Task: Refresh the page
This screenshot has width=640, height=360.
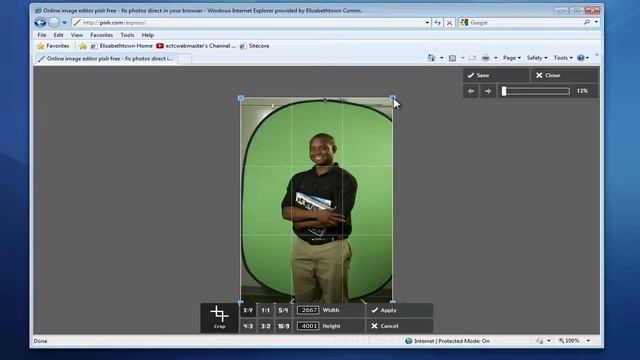Action: click(x=438, y=22)
